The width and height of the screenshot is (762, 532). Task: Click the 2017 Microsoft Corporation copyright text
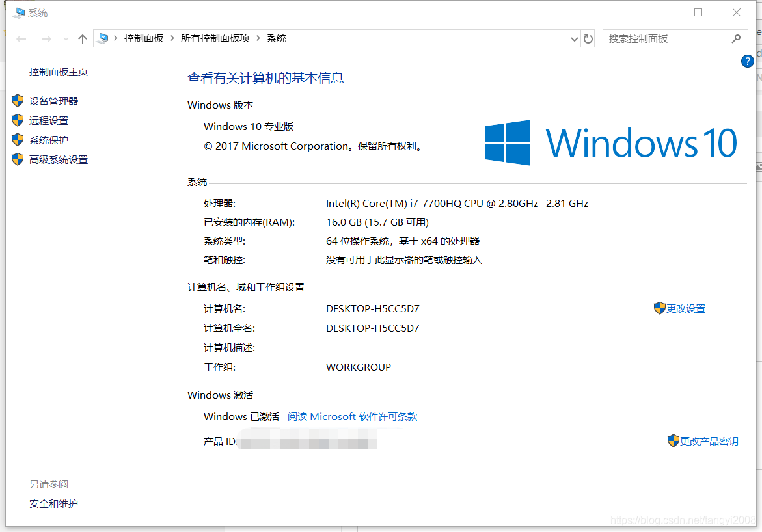point(314,146)
